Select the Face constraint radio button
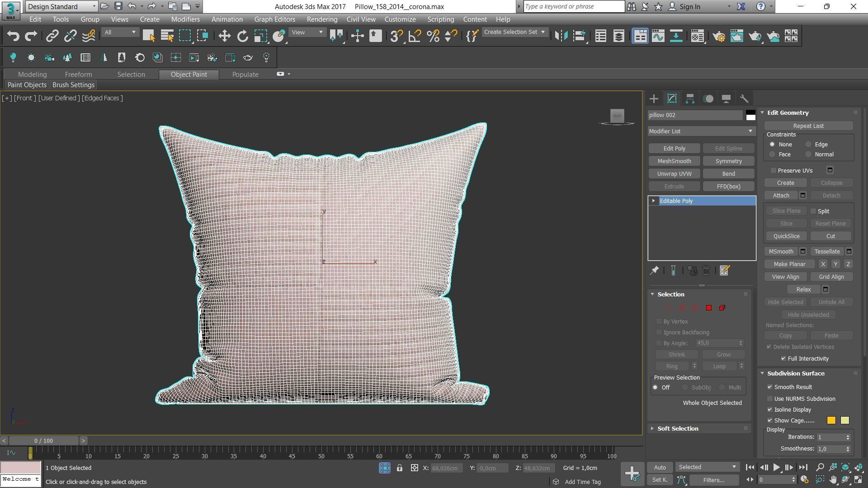The height and width of the screenshot is (488, 868). coord(772,155)
